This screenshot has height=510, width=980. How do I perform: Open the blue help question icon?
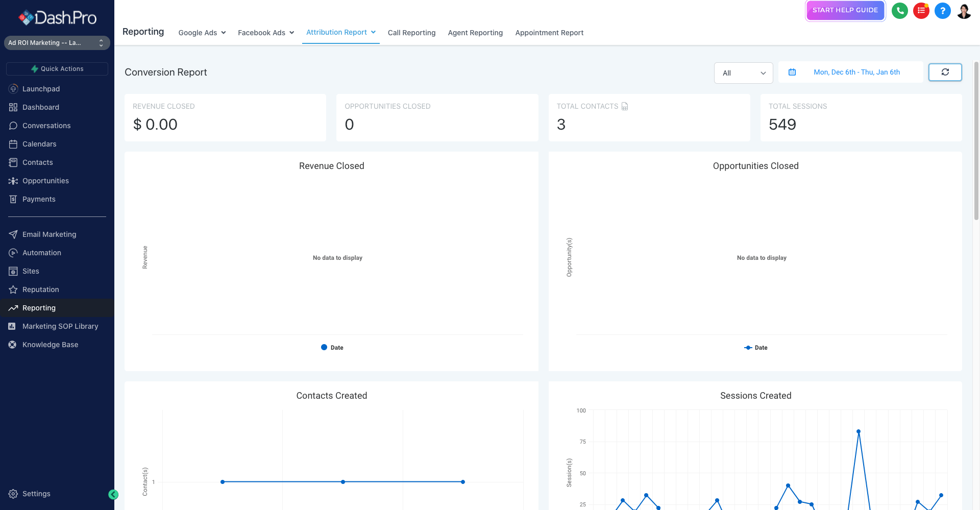[942, 11]
